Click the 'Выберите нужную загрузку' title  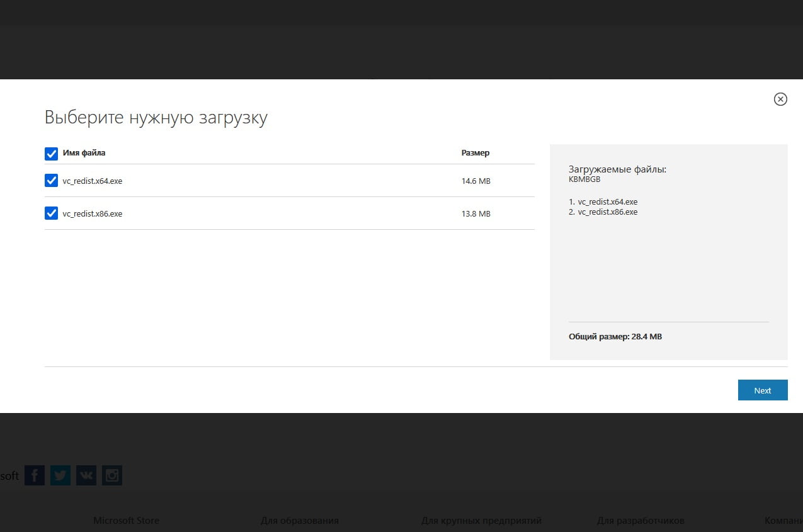156,118
